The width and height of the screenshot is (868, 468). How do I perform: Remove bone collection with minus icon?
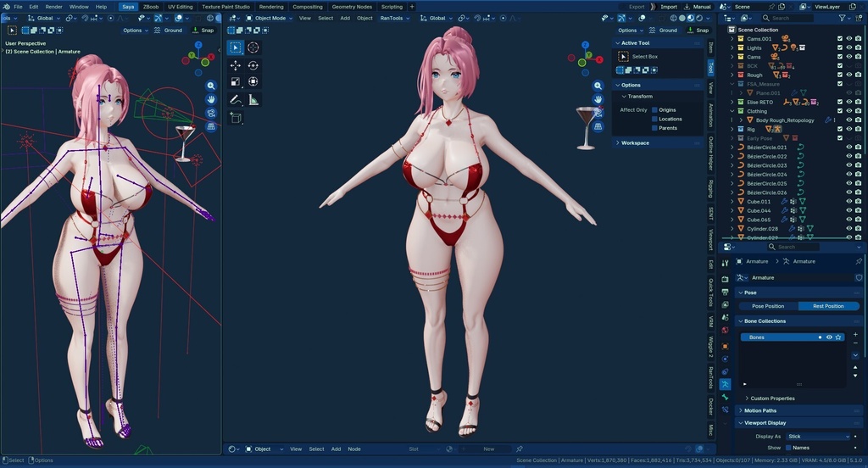[x=855, y=343]
